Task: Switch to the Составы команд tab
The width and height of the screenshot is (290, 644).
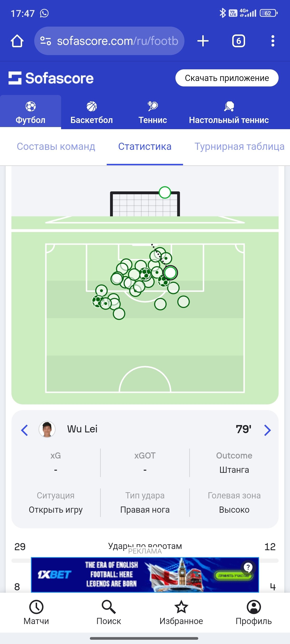Action: [x=56, y=147]
